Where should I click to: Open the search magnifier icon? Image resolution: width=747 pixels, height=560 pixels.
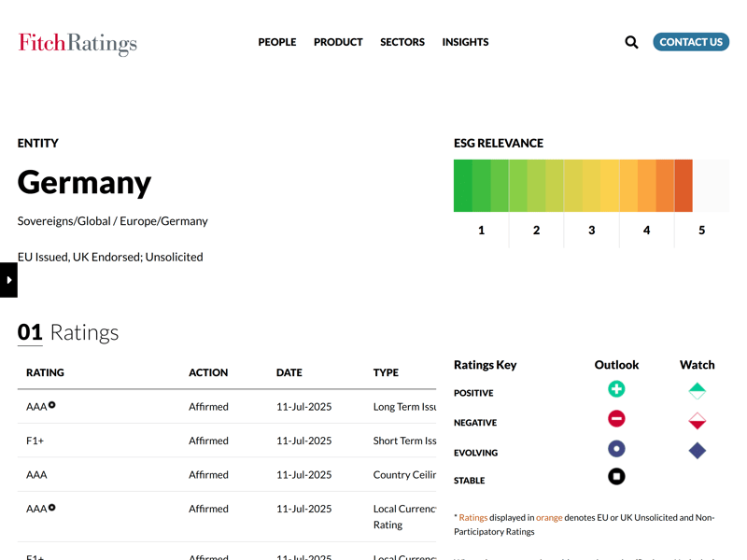tap(631, 42)
